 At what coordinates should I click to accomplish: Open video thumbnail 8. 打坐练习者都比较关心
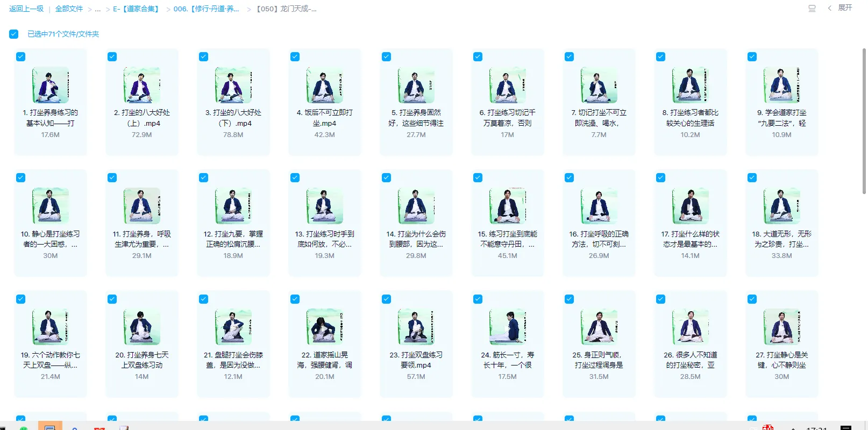click(691, 85)
